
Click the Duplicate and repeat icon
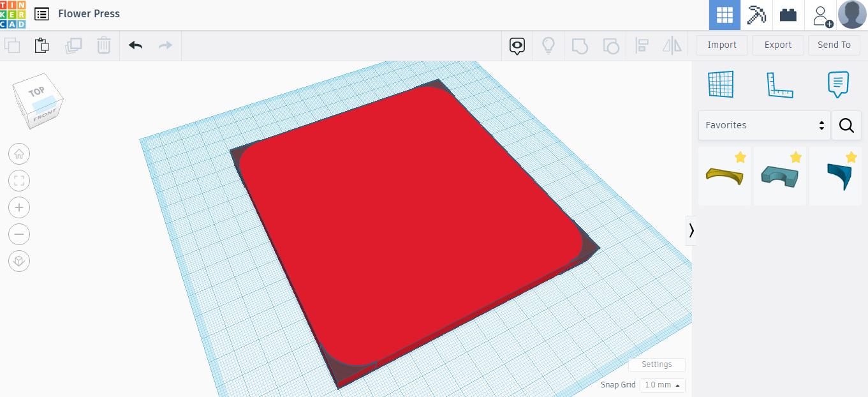(x=73, y=45)
